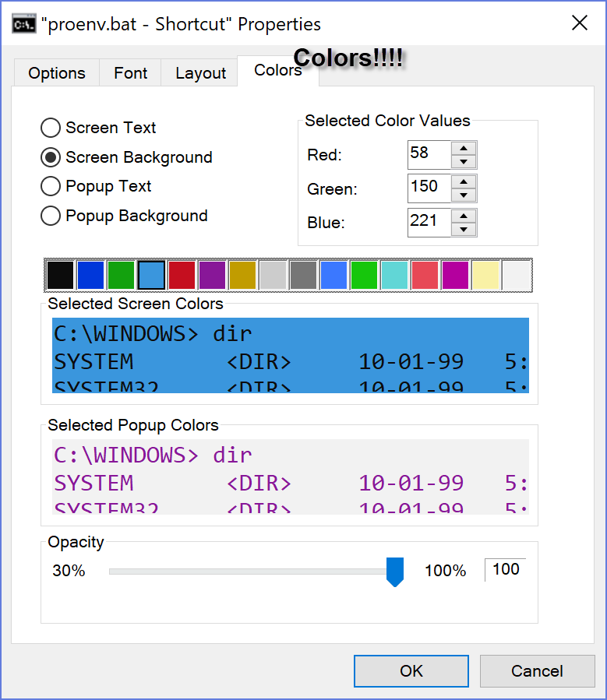The height and width of the screenshot is (700, 607).
Task: Pick the light red coral color swatch
Action: (425, 275)
